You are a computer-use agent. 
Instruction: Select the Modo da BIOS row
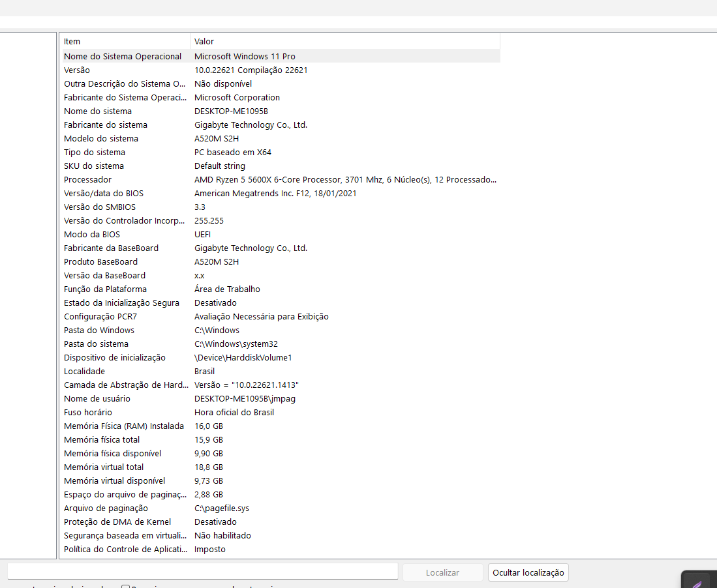tap(281, 235)
